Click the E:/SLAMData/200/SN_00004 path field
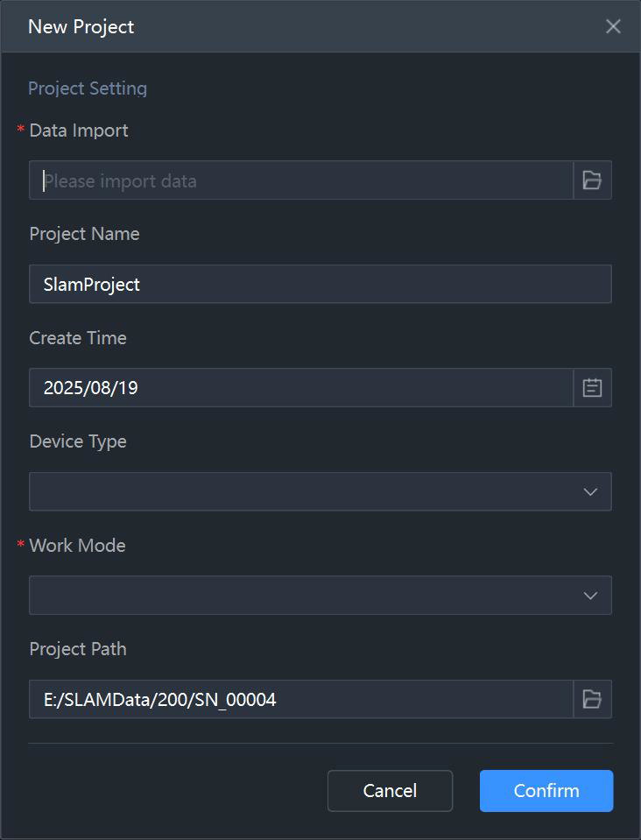The width and height of the screenshot is (641, 840). [x=301, y=699]
